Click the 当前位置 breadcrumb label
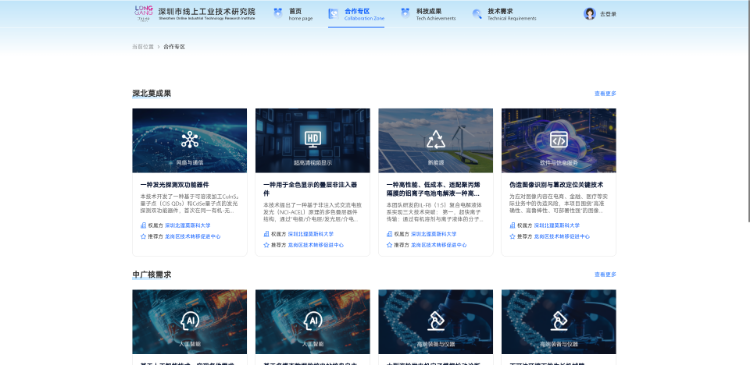 (143, 47)
